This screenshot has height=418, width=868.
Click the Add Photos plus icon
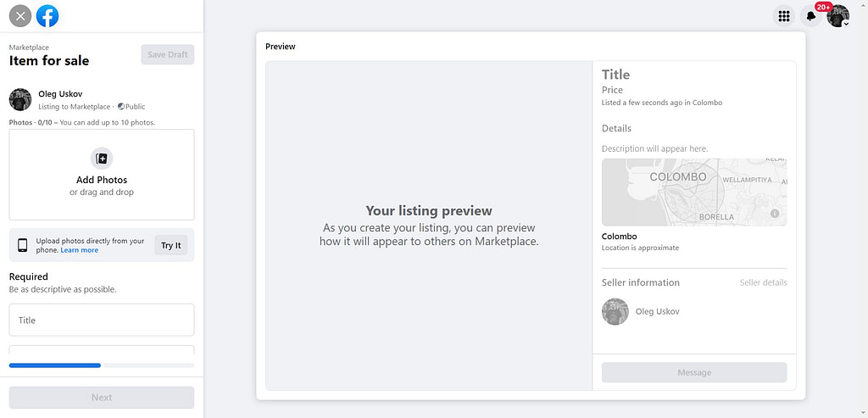(102, 159)
